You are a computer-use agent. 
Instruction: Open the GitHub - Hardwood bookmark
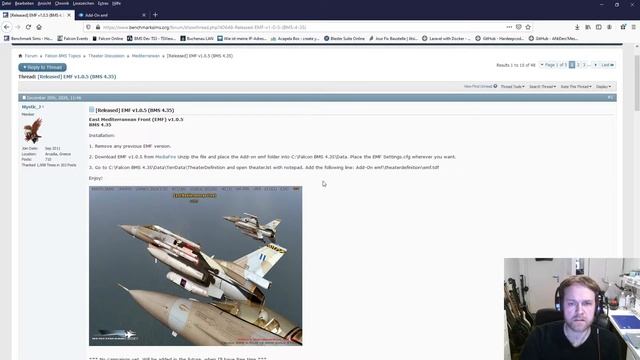tap(500, 38)
